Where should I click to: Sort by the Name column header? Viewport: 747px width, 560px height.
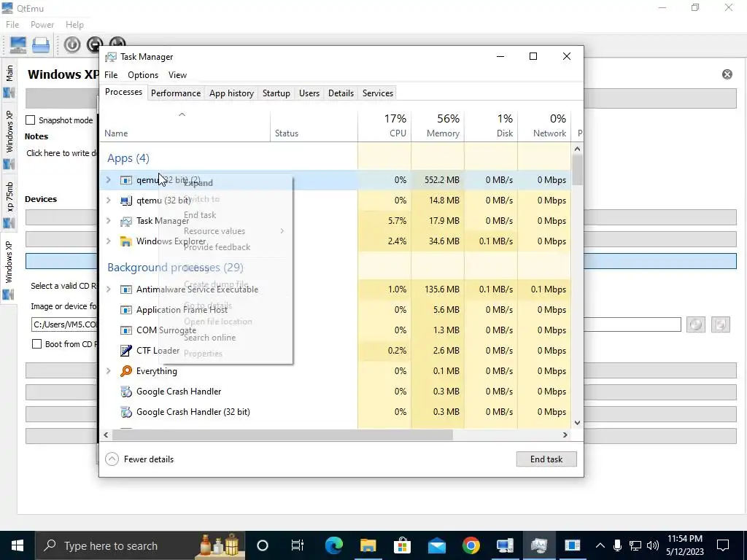coord(185,125)
